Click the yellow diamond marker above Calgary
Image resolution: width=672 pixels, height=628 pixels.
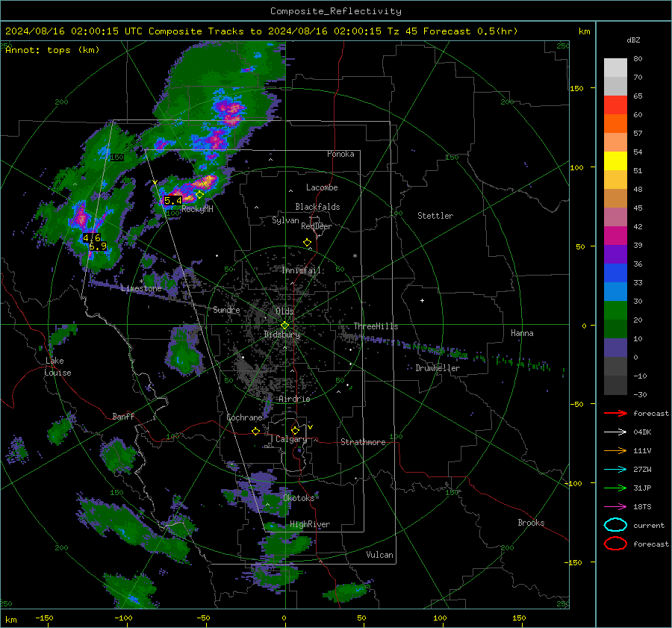[x=295, y=430]
